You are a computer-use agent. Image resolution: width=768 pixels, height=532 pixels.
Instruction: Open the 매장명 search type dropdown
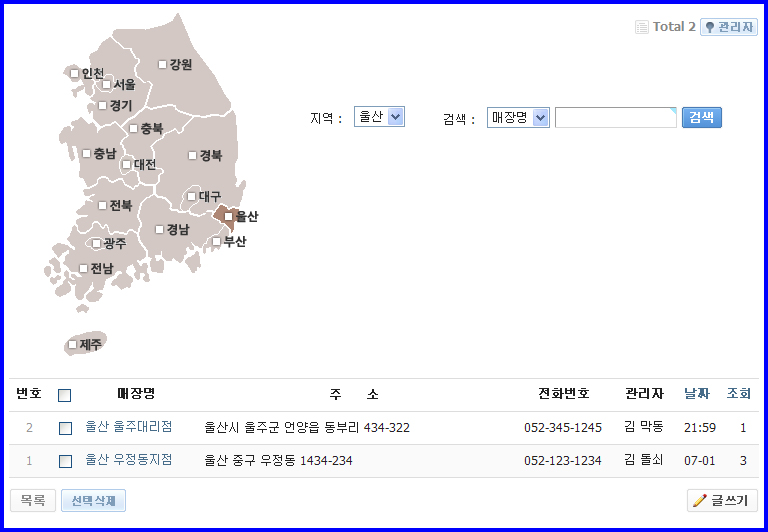[518, 118]
